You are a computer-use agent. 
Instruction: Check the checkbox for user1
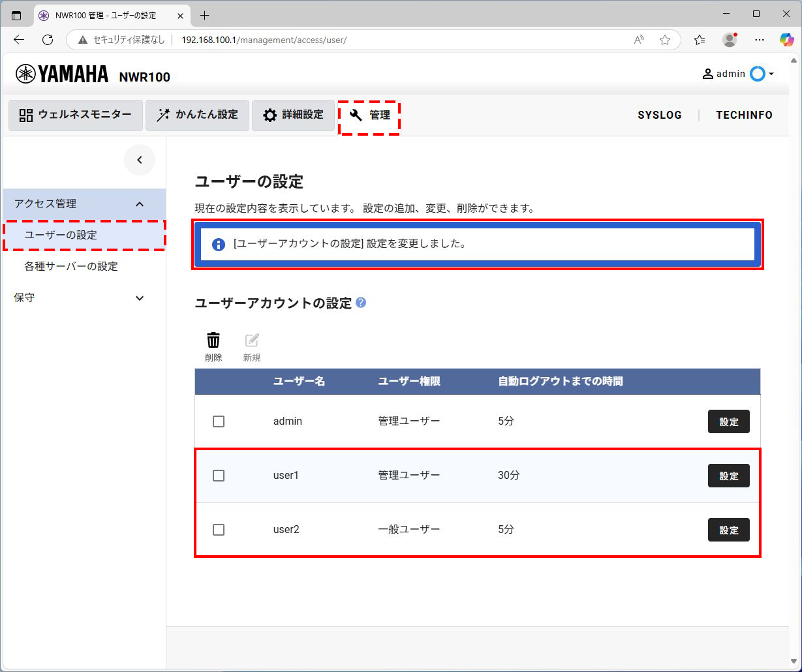(x=219, y=476)
